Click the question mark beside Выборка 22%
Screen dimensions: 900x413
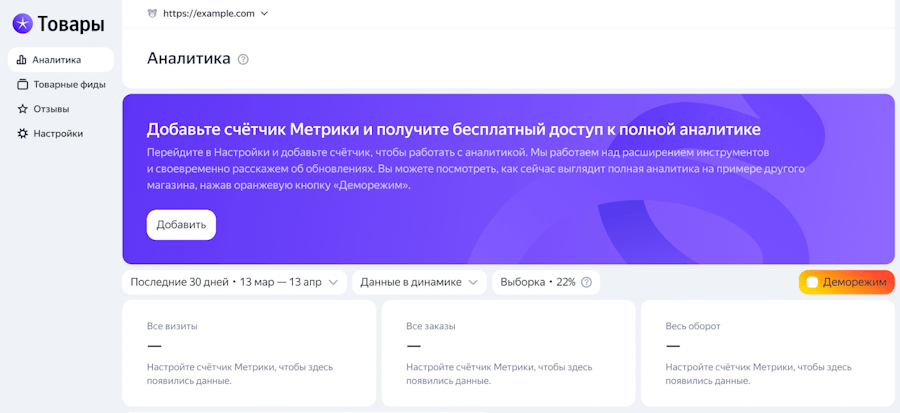[587, 282]
